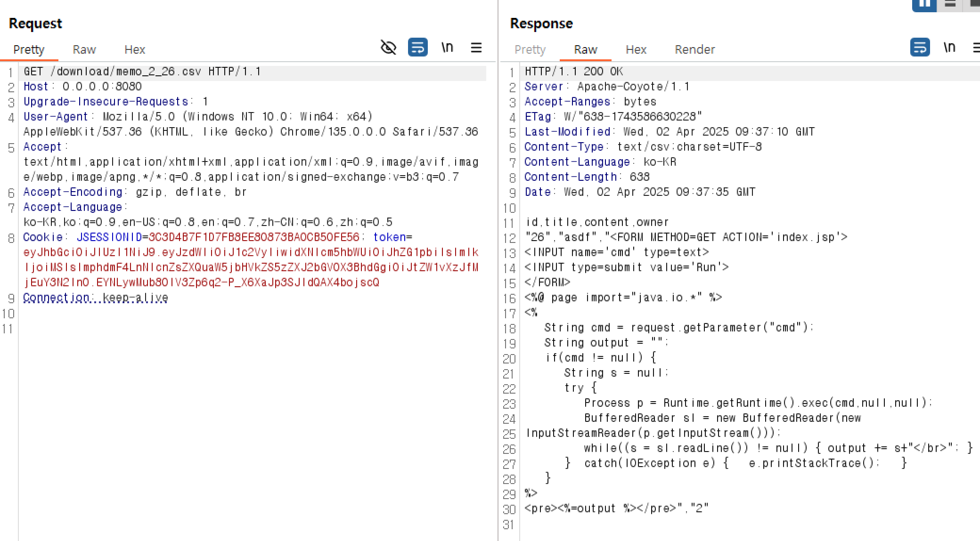980x541 pixels.
Task: Toggle word wrap in Response pane
Action: click(920, 48)
